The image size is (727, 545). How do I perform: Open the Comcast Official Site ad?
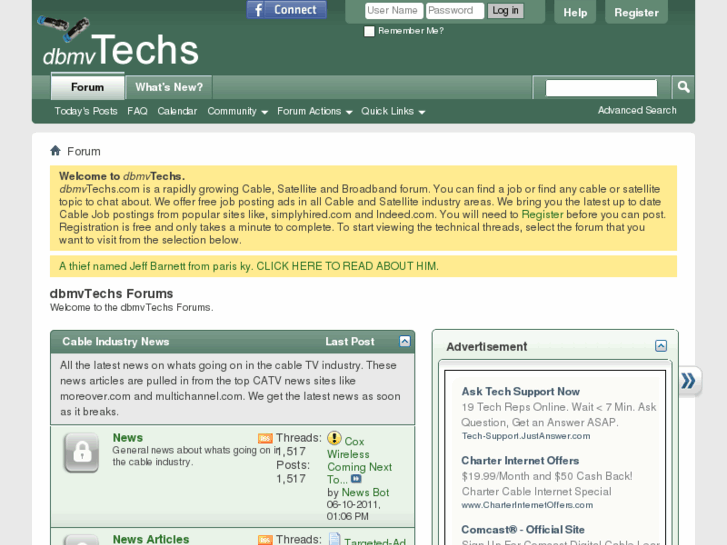tap(523, 530)
